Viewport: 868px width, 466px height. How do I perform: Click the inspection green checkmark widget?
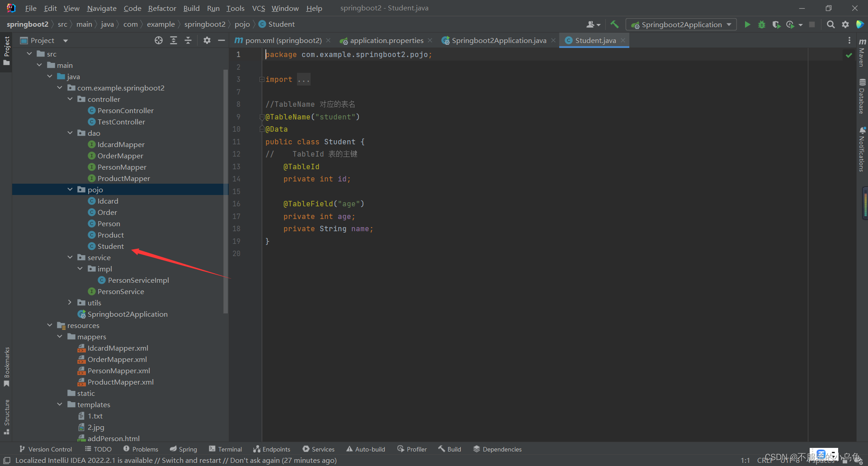(849, 55)
